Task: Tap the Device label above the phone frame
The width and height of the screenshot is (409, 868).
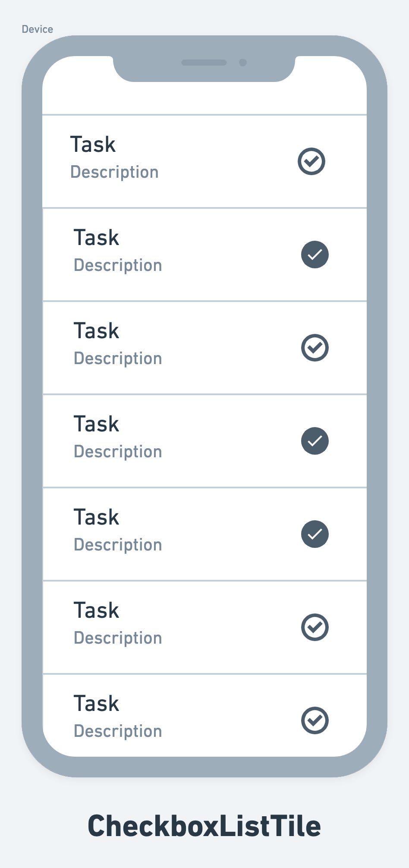Action: (x=38, y=29)
